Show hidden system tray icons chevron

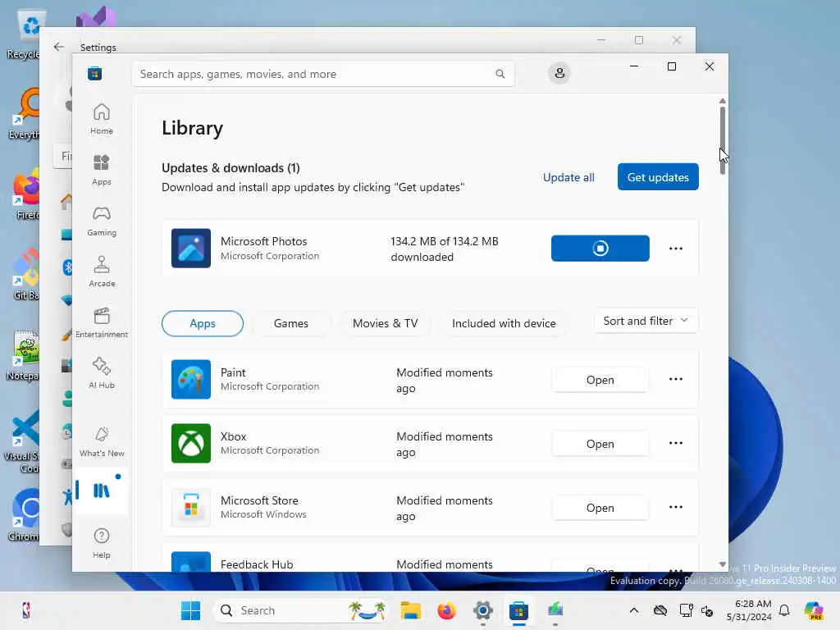click(634, 610)
